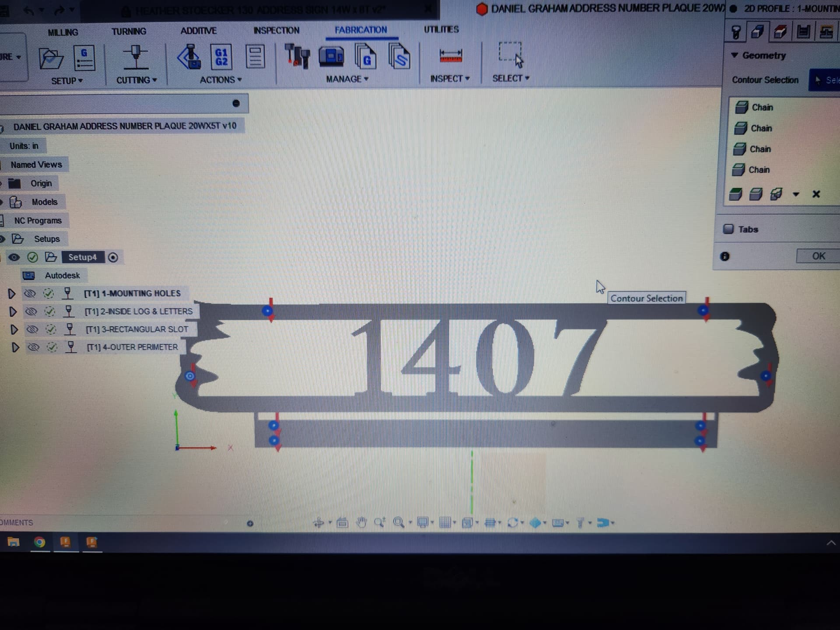Switch to the MILLING tab

click(63, 32)
